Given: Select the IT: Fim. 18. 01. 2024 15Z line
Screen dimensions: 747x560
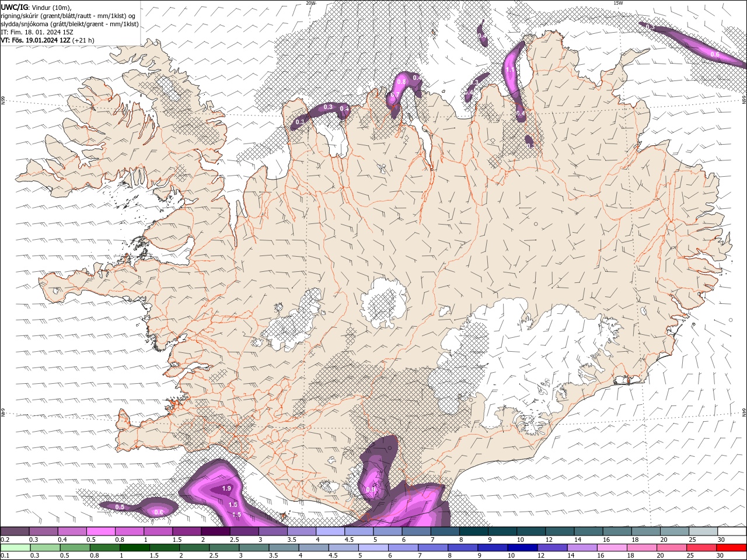Looking at the screenshot, I should (x=37, y=32).
